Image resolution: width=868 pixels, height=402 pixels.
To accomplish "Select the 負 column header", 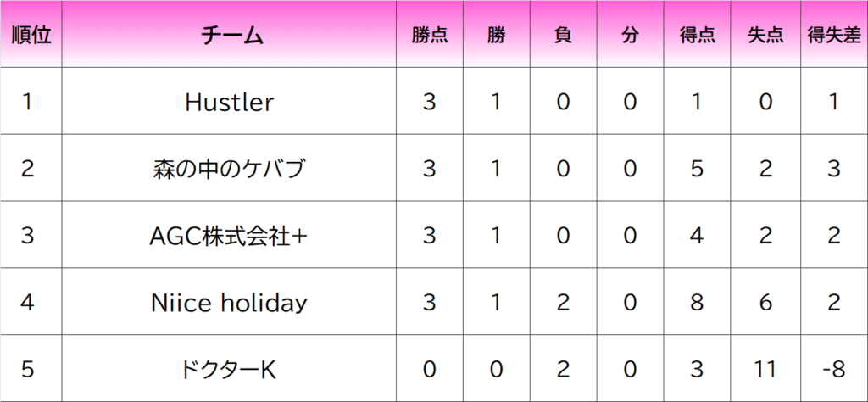I will coord(563,36).
